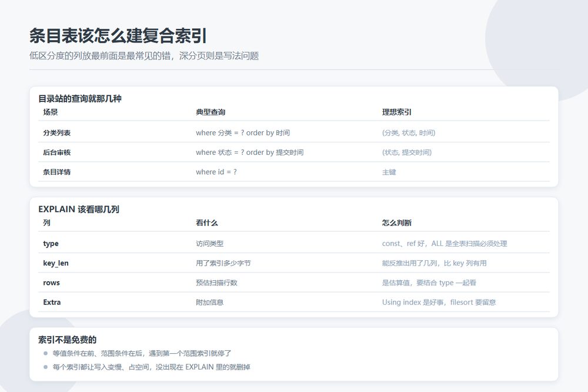Select the type row label
This screenshot has width=588, height=392.
tap(51, 243)
